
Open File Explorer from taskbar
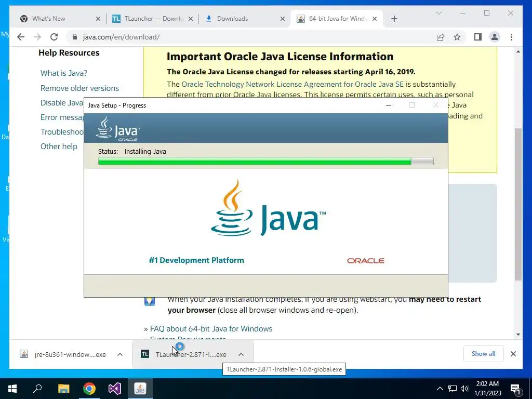tap(63, 389)
